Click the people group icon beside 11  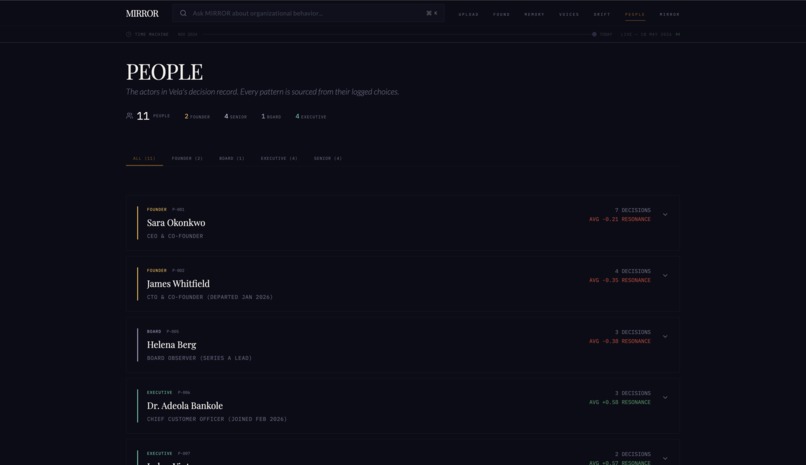tap(130, 116)
